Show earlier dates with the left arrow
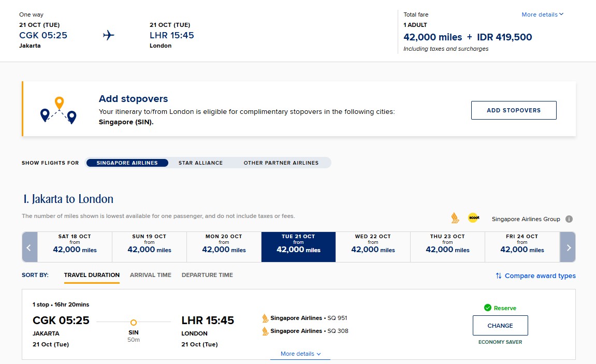 [29, 247]
